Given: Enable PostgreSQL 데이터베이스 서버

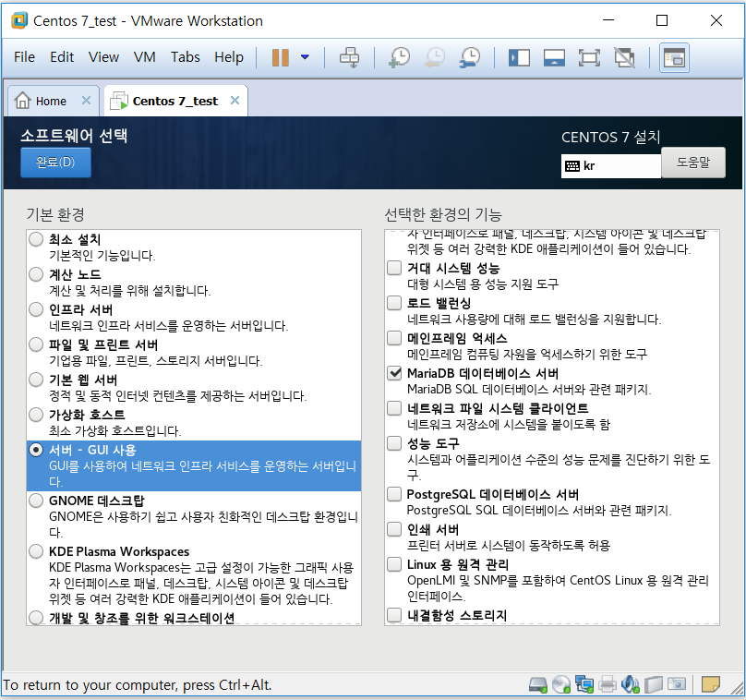Looking at the screenshot, I should [394, 494].
